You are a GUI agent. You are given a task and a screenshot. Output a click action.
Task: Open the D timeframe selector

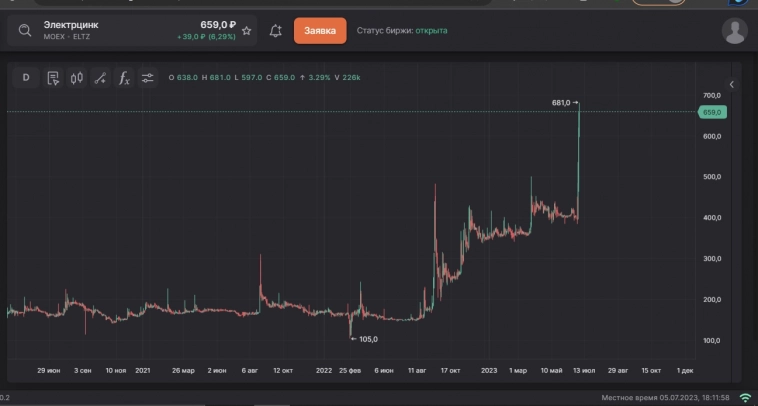point(26,77)
